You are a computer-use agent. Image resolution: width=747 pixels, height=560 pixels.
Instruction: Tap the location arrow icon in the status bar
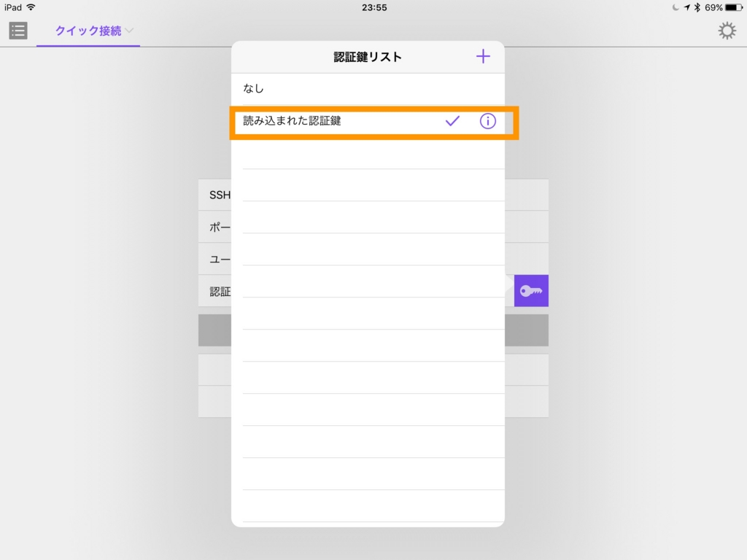coord(687,7)
